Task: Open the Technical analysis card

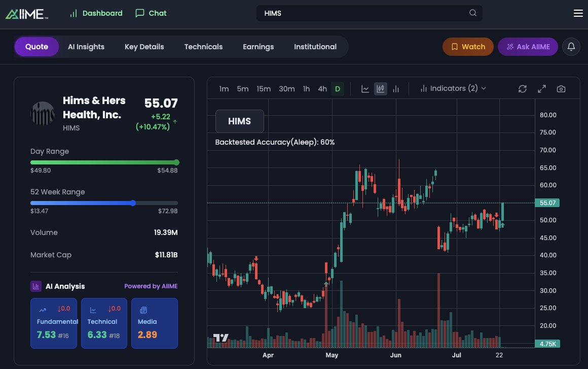Action: [104, 323]
